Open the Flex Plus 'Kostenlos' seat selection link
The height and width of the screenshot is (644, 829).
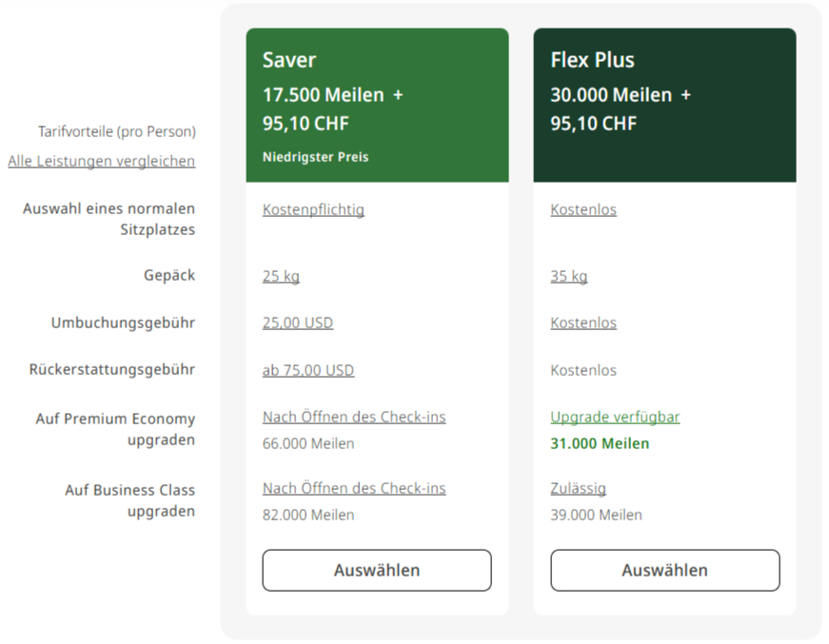pyautogui.click(x=583, y=209)
